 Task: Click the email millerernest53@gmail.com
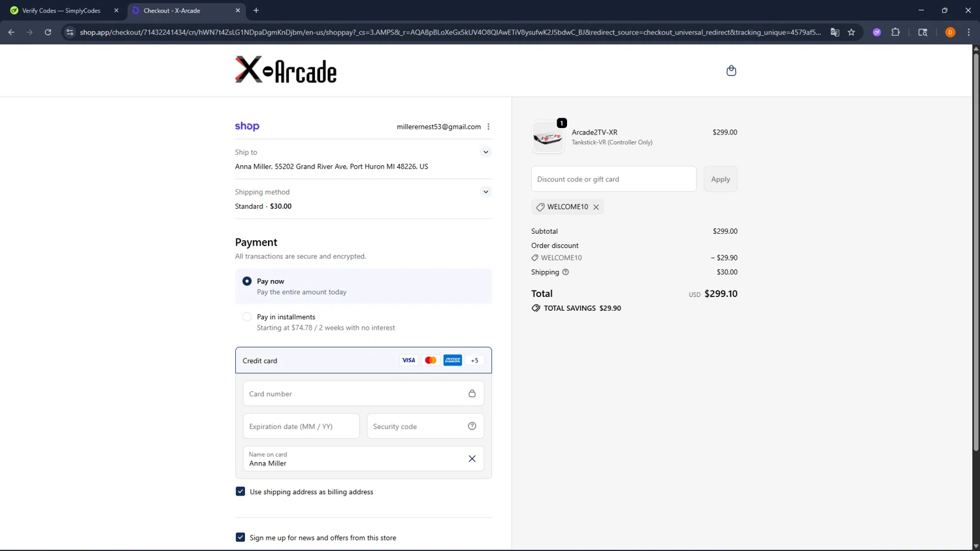pos(438,127)
